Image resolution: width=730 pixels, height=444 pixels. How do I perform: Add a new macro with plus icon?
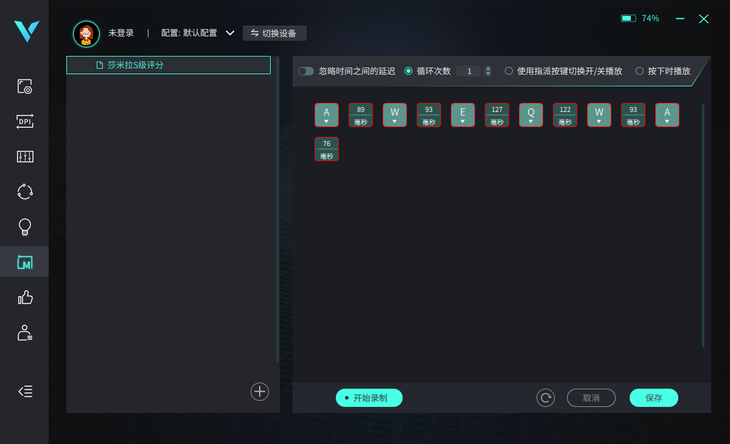click(259, 391)
